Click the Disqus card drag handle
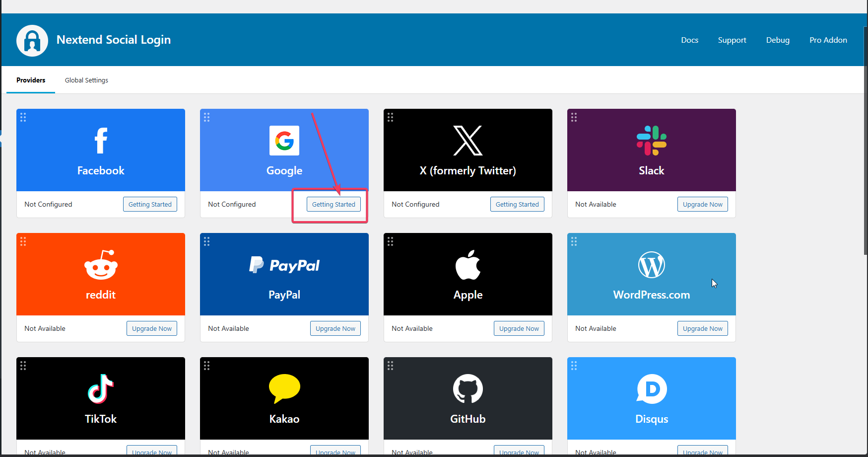 tap(574, 366)
